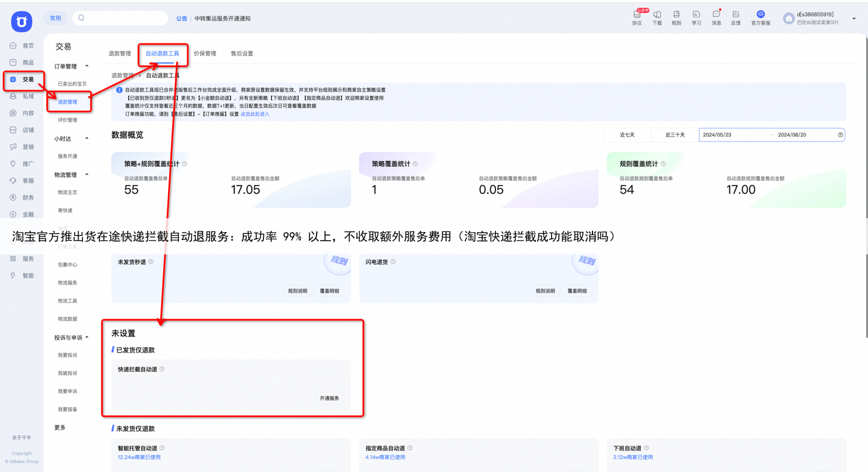Select the 交易 section in the left sidebar

(24, 79)
